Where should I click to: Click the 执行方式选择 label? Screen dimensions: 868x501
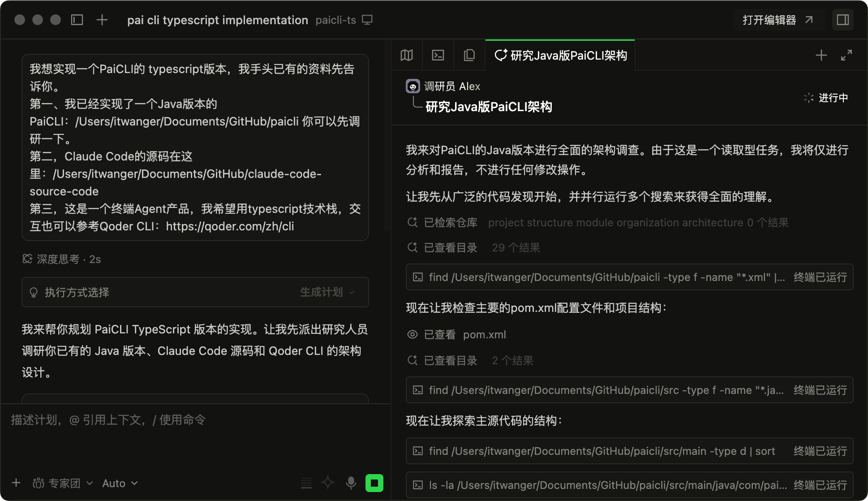click(77, 293)
